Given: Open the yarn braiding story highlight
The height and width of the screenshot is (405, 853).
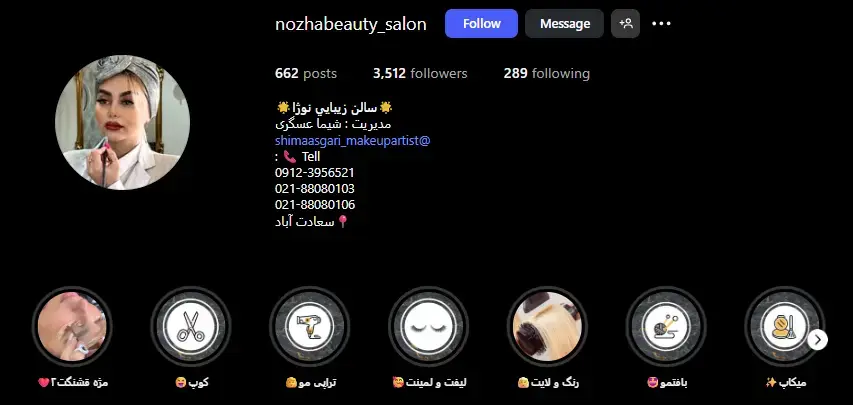Looking at the screenshot, I should point(666,327).
